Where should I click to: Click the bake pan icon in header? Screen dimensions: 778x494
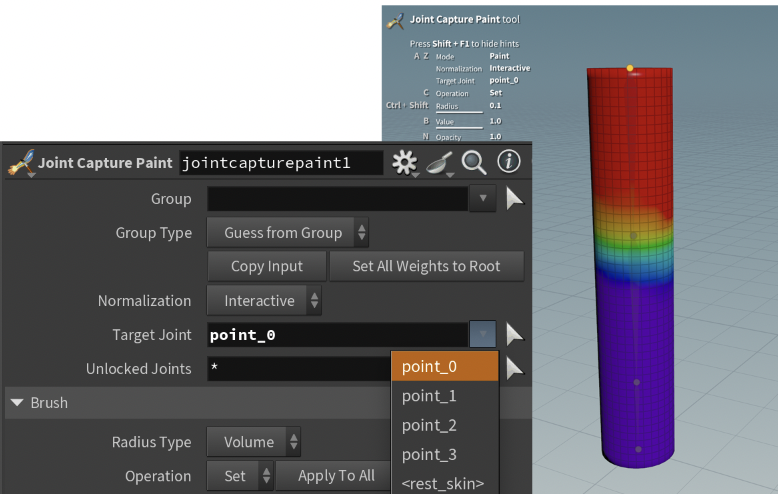click(440, 163)
